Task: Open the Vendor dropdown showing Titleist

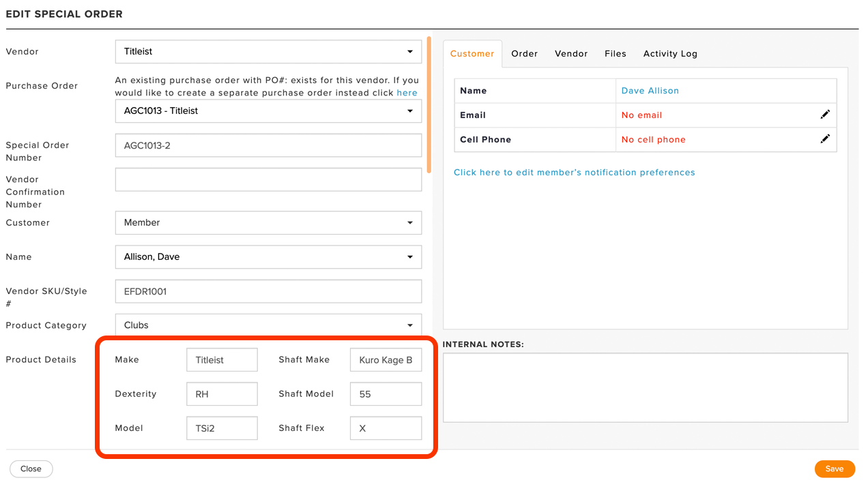Action: 268,52
